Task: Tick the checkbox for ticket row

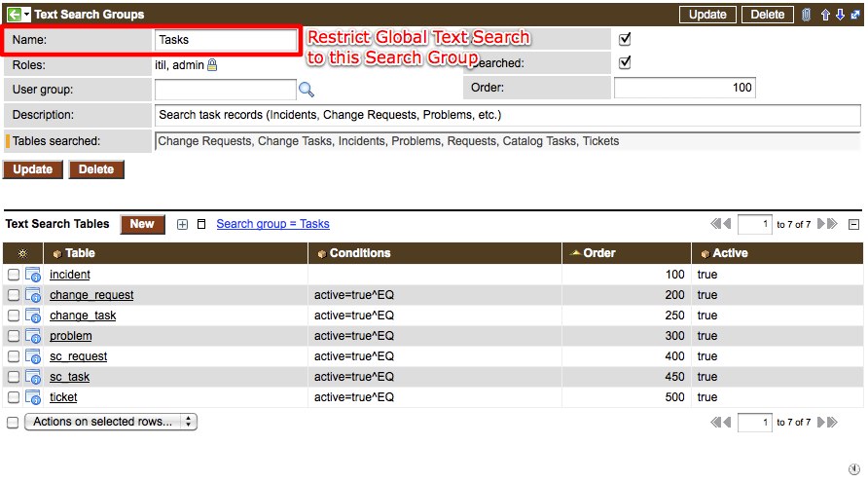Action: tap(14, 397)
